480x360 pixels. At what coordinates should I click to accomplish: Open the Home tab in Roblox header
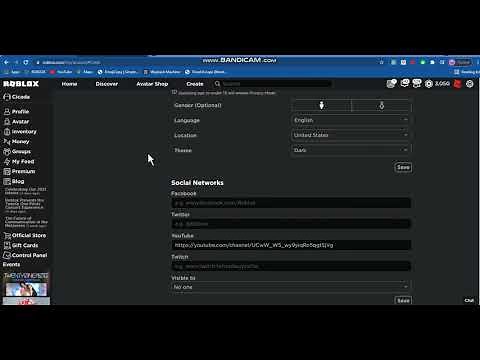pyautogui.click(x=69, y=84)
